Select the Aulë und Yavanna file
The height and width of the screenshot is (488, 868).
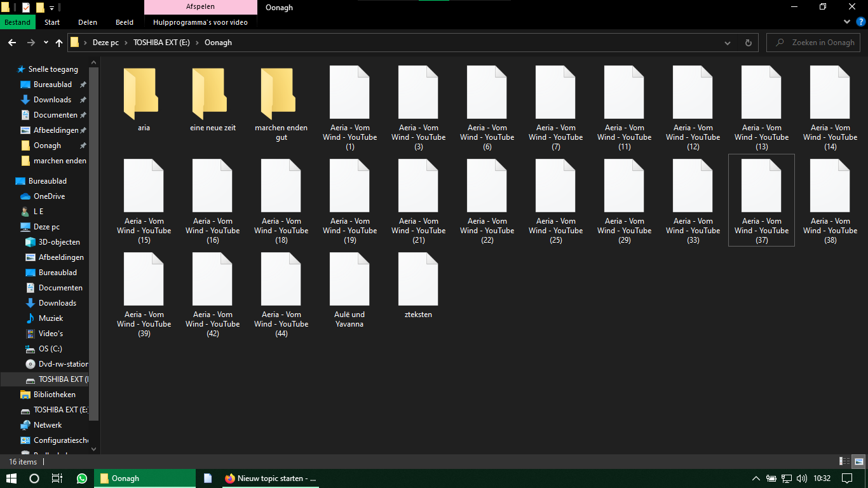click(349, 289)
